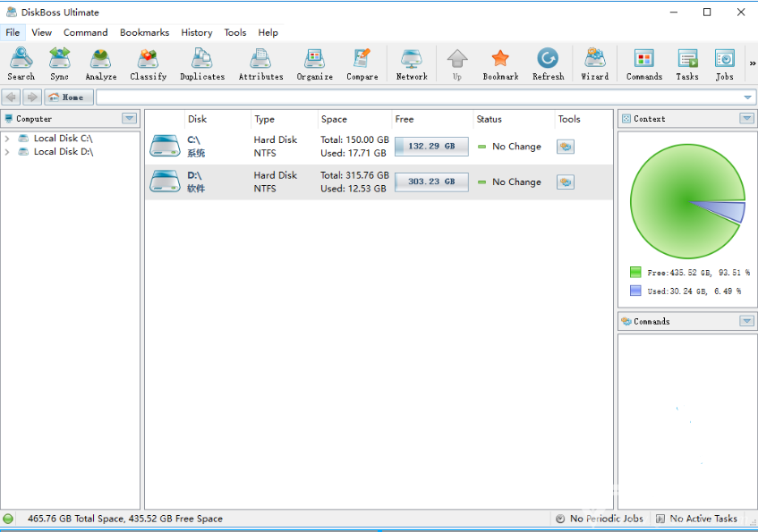The height and width of the screenshot is (532, 758).
Task: Open the Network toolbar item
Action: tap(412, 63)
